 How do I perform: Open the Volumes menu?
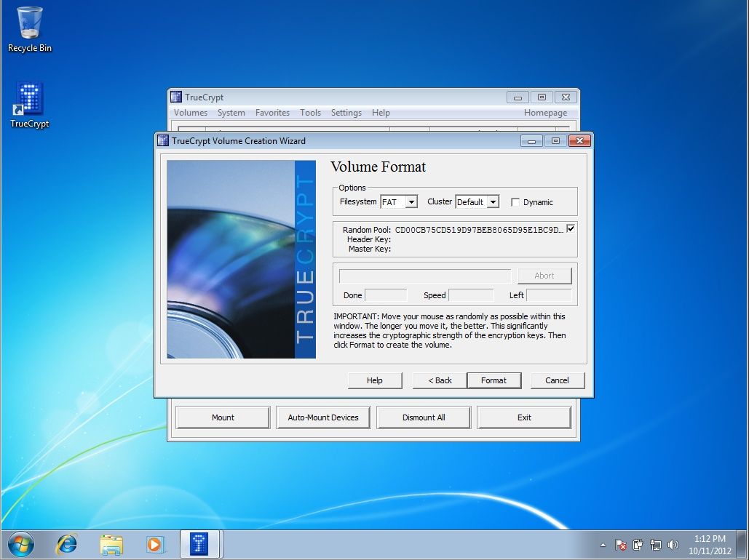[x=191, y=113]
